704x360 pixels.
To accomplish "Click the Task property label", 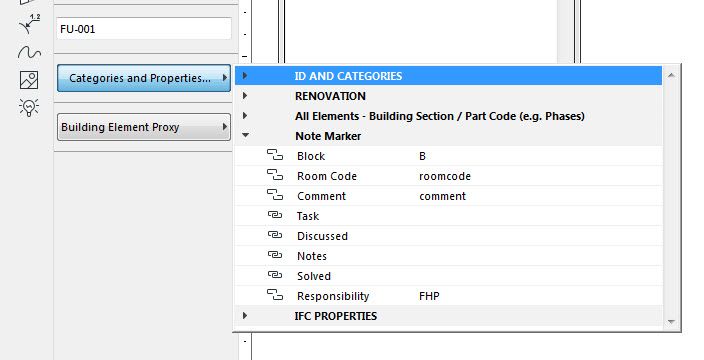I will point(308,216).
